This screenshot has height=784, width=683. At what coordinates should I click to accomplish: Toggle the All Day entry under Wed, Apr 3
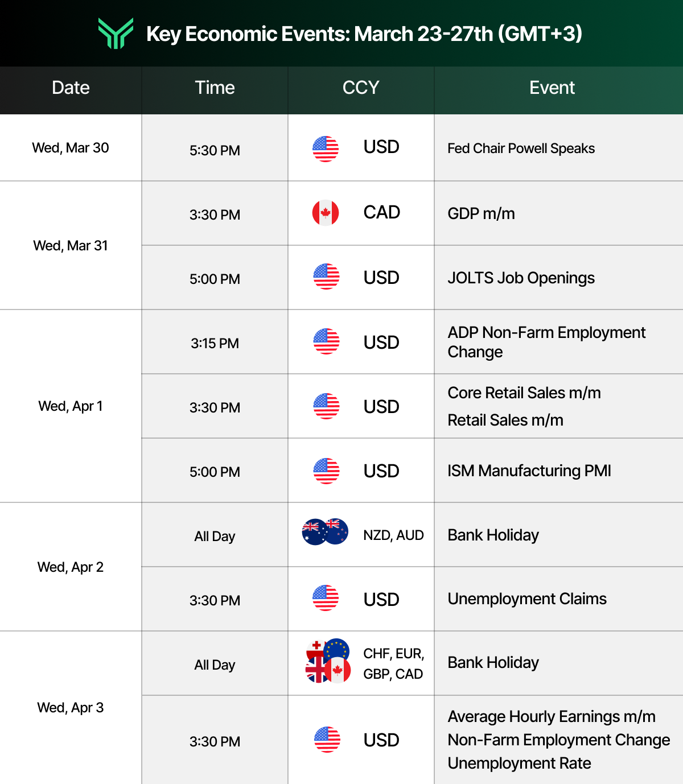214,663
